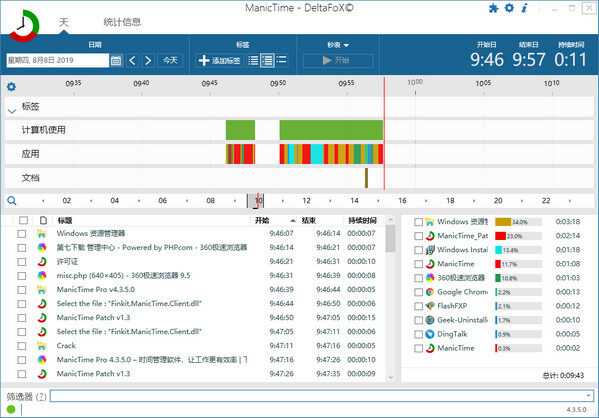The height and width of the screenshot is (418, 599).
Task: Sort by 持续时间 column header
Action: click(x=362, y=220)
